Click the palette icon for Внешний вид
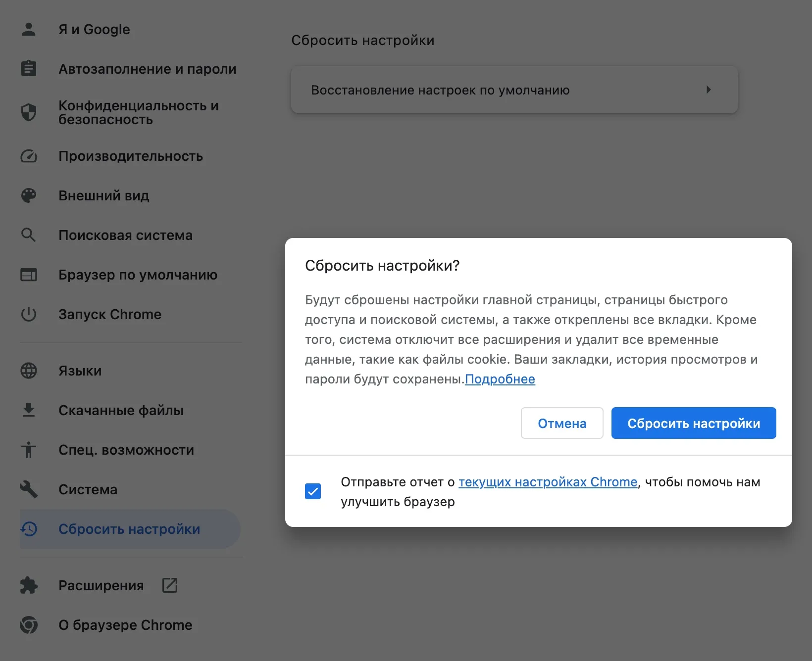This screenshot has height=661, width=812. point(29,195)
